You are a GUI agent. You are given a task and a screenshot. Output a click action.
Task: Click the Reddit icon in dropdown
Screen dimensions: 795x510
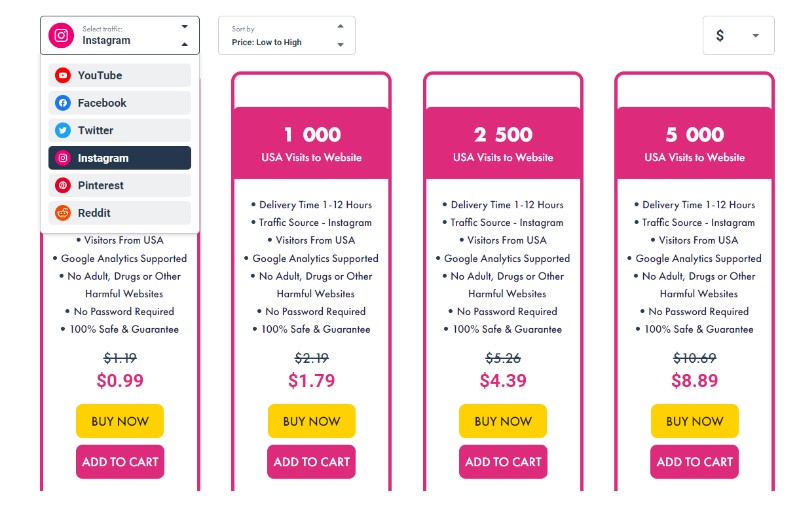[x=62, y=213]
